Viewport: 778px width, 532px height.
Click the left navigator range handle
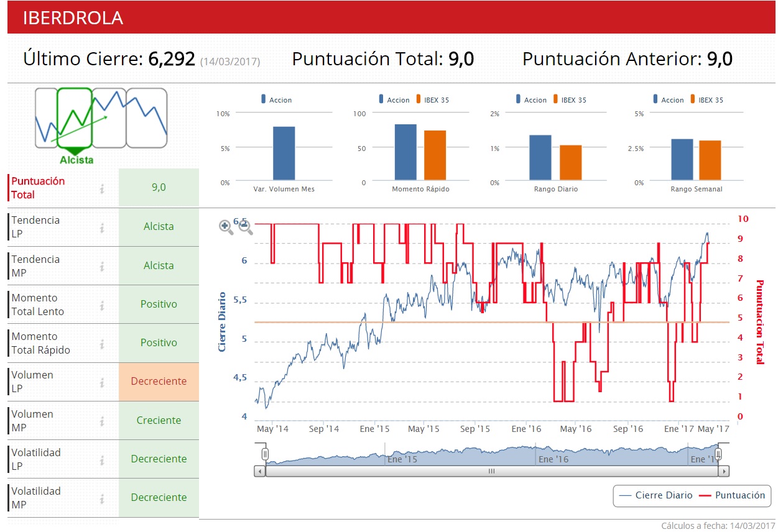coord(265,454)
